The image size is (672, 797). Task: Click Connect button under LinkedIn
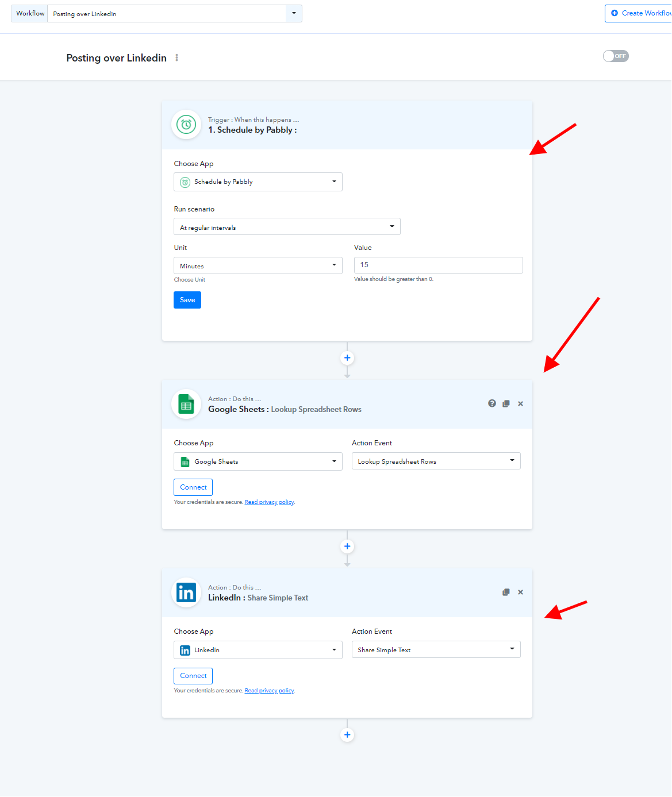pyautogui.click(x=193, y=676)
